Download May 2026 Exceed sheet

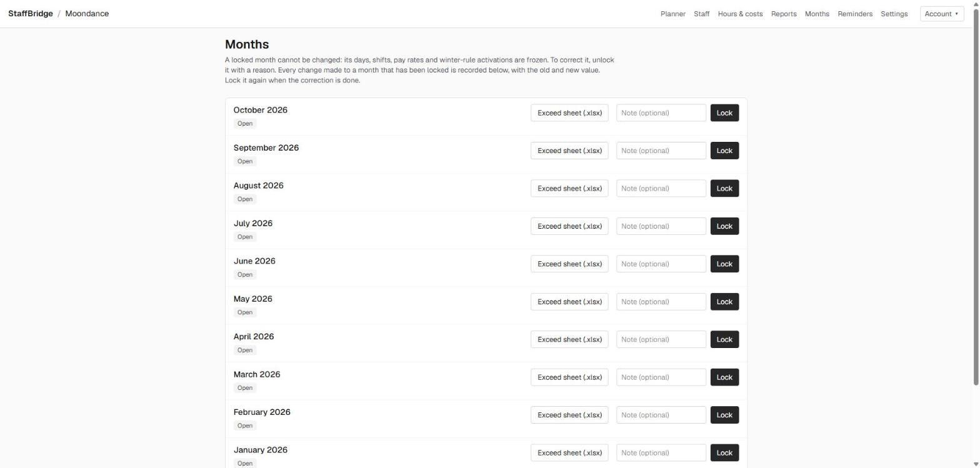569,302
